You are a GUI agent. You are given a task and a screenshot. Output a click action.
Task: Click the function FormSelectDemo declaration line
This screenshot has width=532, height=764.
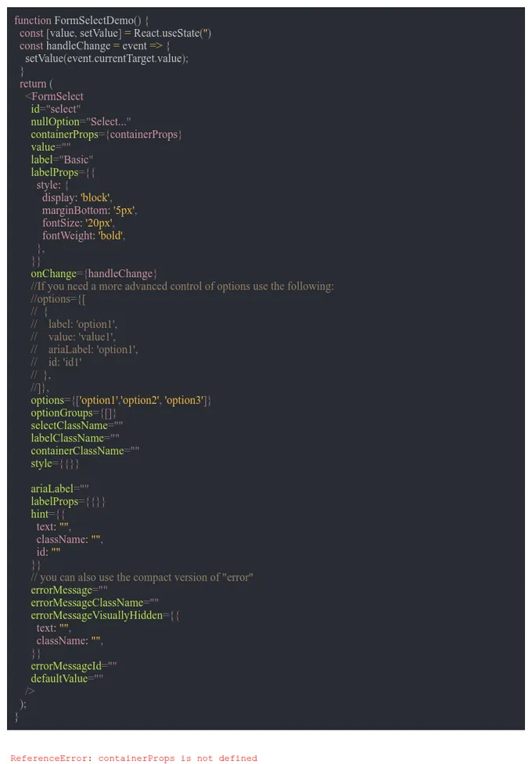pos(81,20)
